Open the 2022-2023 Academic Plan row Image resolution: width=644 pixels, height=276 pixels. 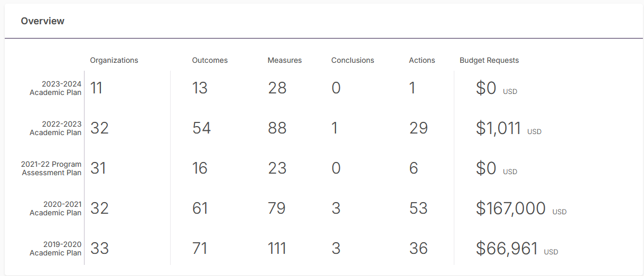pyautogui.click(x=55, y=128)
